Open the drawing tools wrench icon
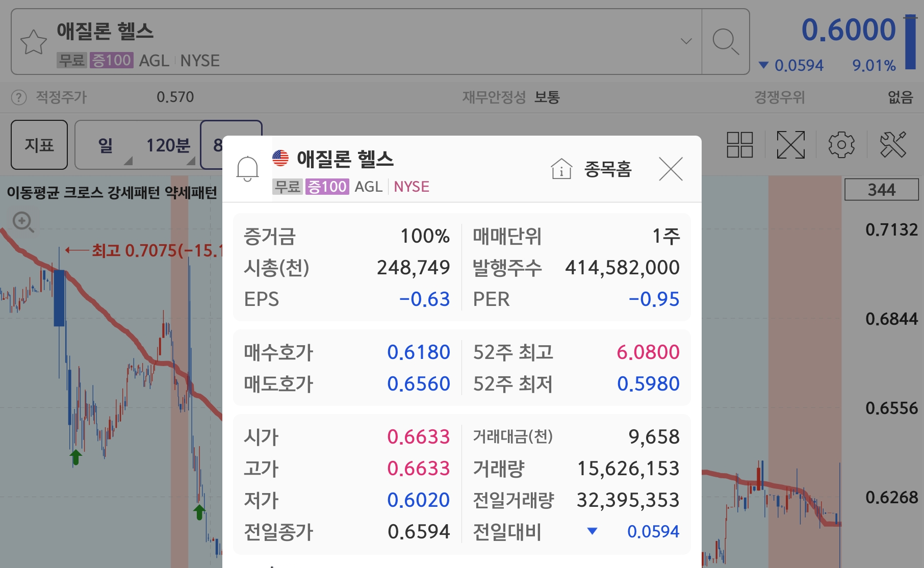Viewport: 924px width, 568px height. [893, 145]
